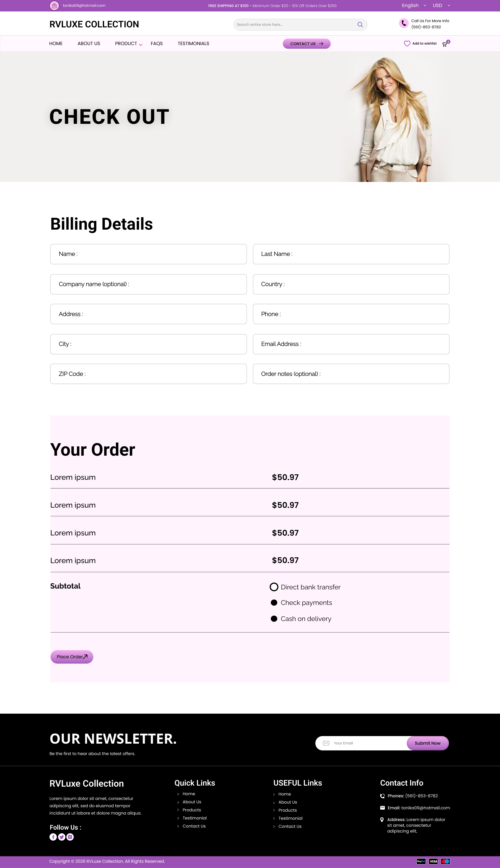This screenshot has width=500, height=868.
Task: Click the Submit Now newsletter button
Action: (x=428, y=743)
